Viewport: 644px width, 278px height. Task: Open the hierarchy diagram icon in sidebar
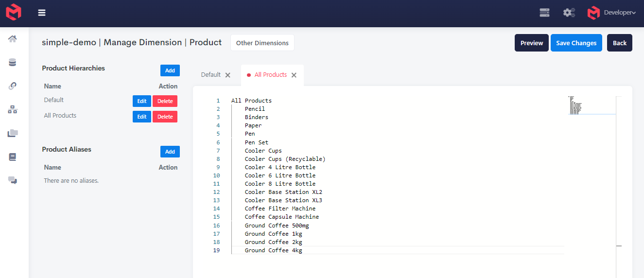point(13,109)
